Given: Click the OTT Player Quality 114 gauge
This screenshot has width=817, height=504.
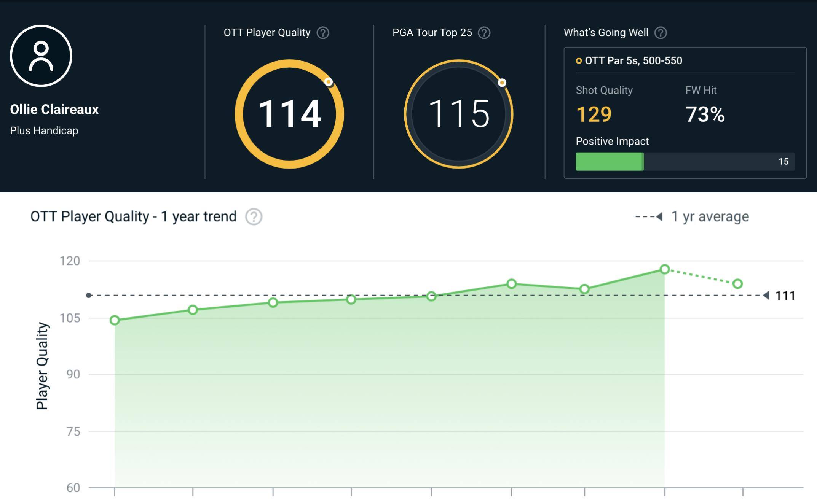Looking at the screenshot, I should point(289,114).
